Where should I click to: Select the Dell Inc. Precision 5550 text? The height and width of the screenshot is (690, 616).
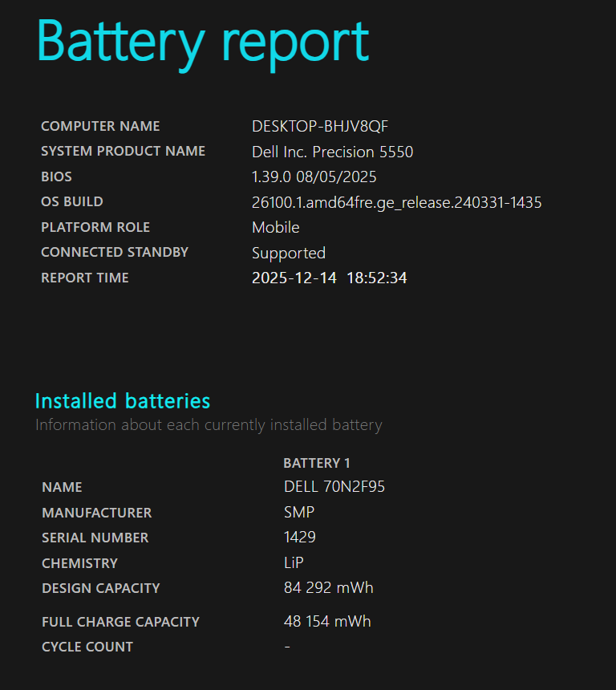click(x=332, y=152)
